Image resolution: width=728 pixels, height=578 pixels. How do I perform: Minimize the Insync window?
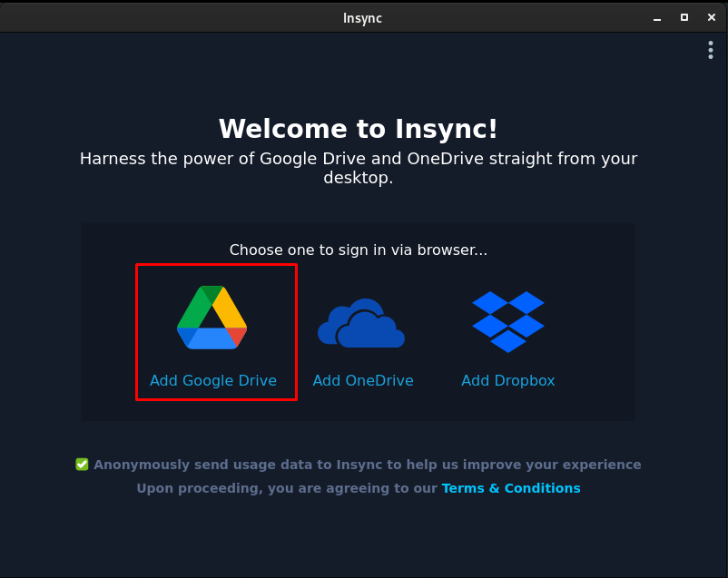click(x=657, y=18)
